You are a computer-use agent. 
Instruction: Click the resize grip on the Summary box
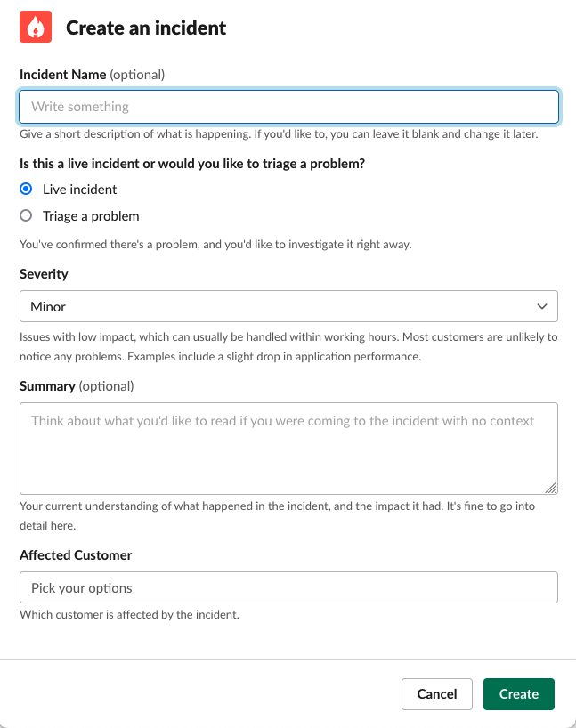tap(551, 488)
